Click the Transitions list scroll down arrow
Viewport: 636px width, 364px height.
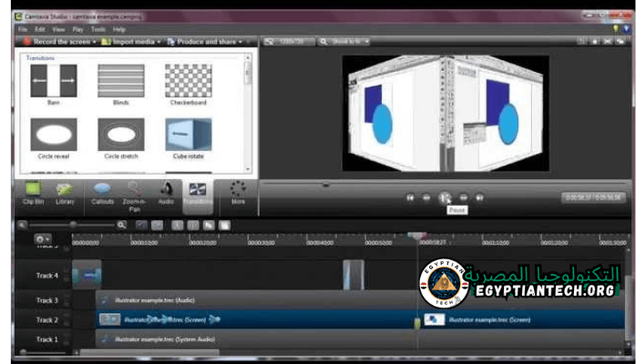coord(248,169)
